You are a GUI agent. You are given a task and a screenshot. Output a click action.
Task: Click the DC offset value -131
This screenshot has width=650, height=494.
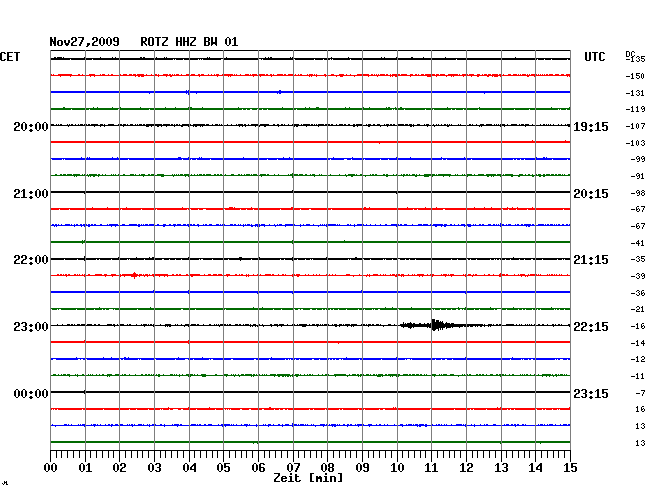tap(635, 93)
